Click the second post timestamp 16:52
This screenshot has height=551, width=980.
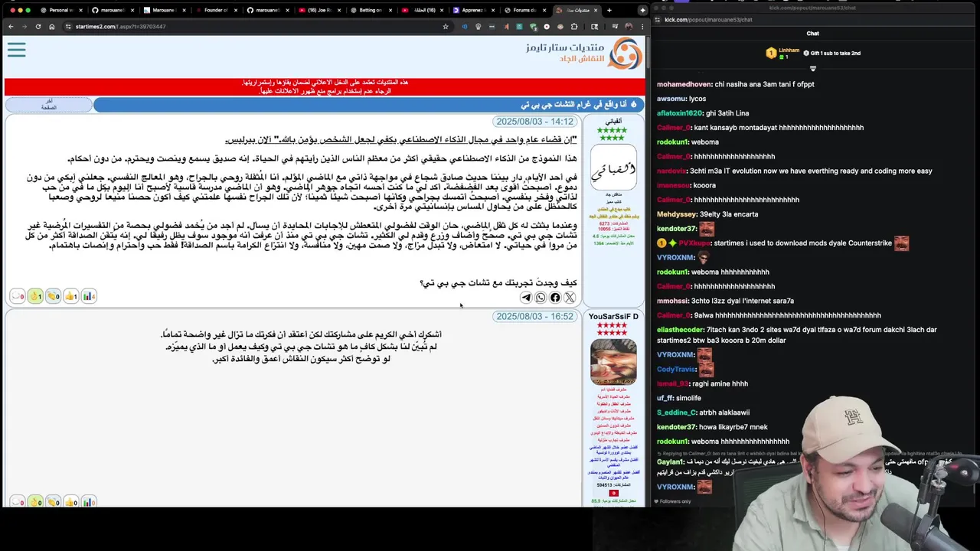click(534, 317)
